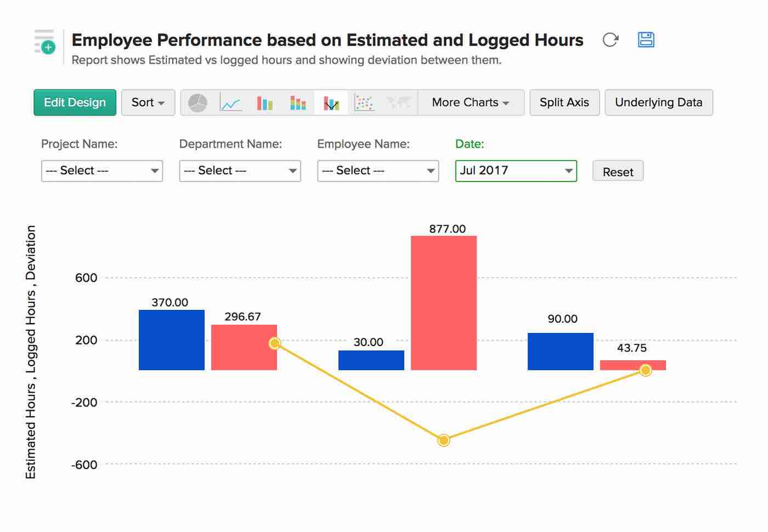768x532 pixels.
Task: Switch to the line chart icon
Action: [x=230, y=102]
